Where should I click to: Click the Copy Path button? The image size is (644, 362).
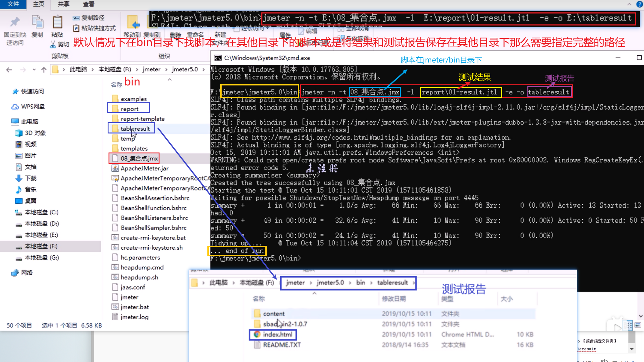(89, 18)
